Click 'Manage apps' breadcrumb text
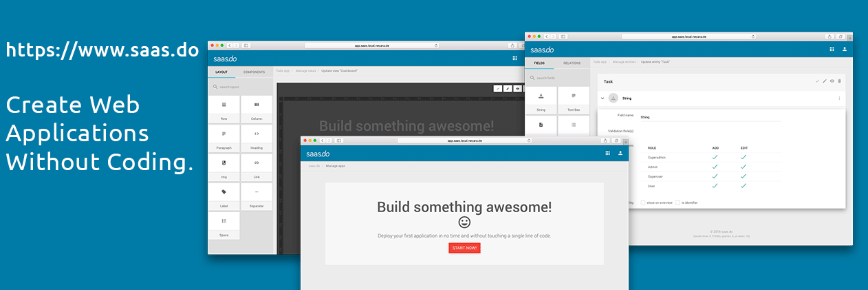This screenshot has width=868, height=290. click(x=336, y=166)
